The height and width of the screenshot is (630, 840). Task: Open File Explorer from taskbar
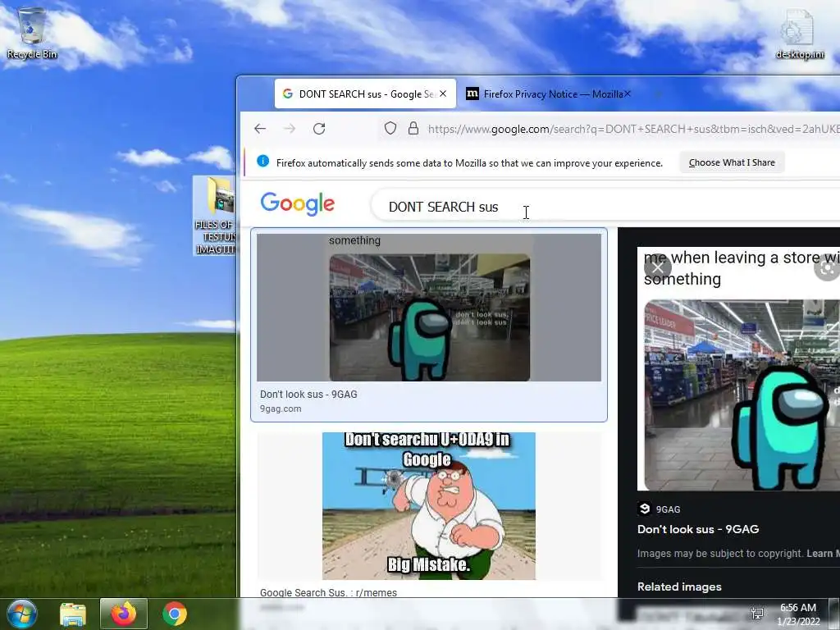[73, 614]
